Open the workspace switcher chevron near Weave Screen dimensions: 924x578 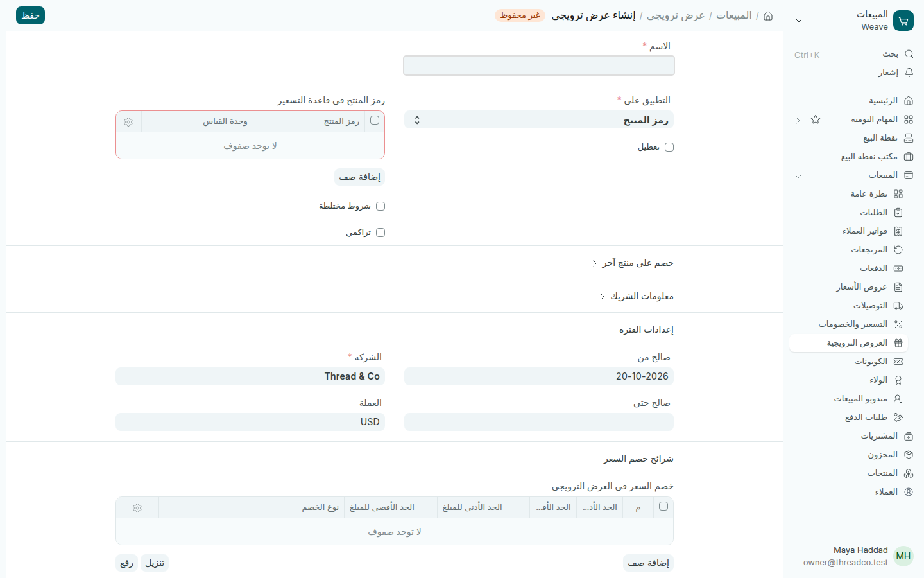pos(799,21)
